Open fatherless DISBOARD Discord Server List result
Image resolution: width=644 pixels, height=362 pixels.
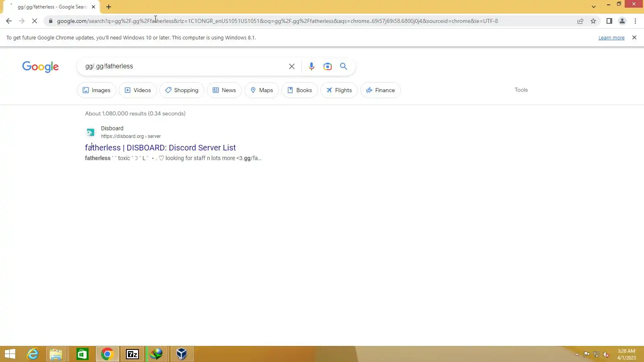click(x=160, y=148)
